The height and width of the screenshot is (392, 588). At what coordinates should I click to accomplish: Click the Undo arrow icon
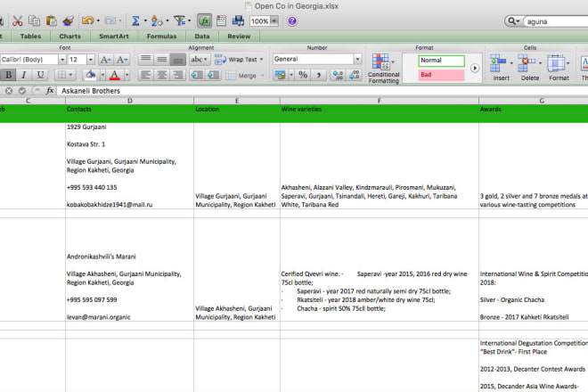coord(87,20)
